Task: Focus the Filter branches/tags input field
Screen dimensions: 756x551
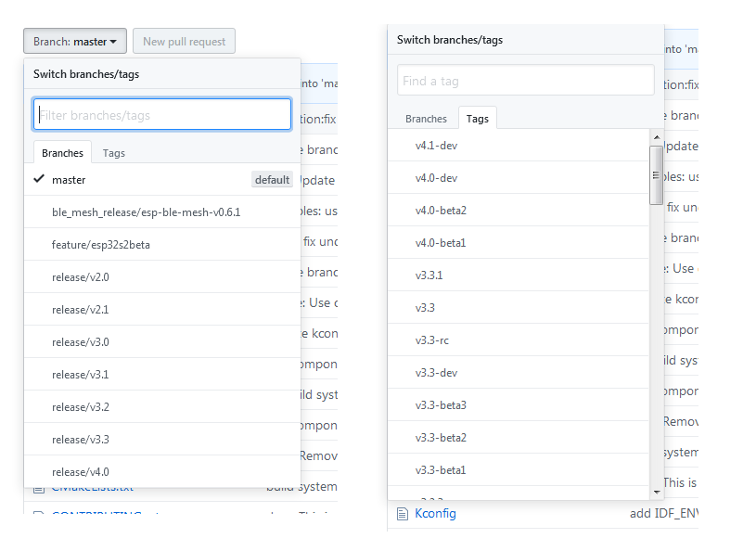Action: [162, 115]
